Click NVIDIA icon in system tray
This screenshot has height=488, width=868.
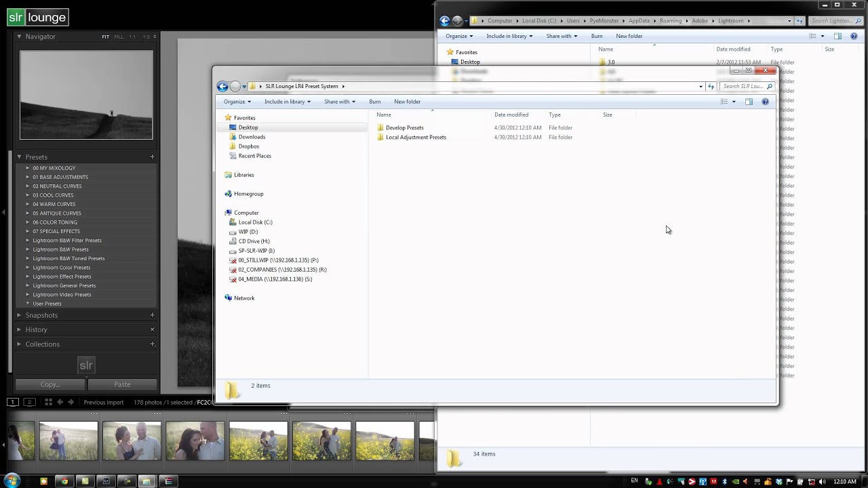tap(735, 481)
